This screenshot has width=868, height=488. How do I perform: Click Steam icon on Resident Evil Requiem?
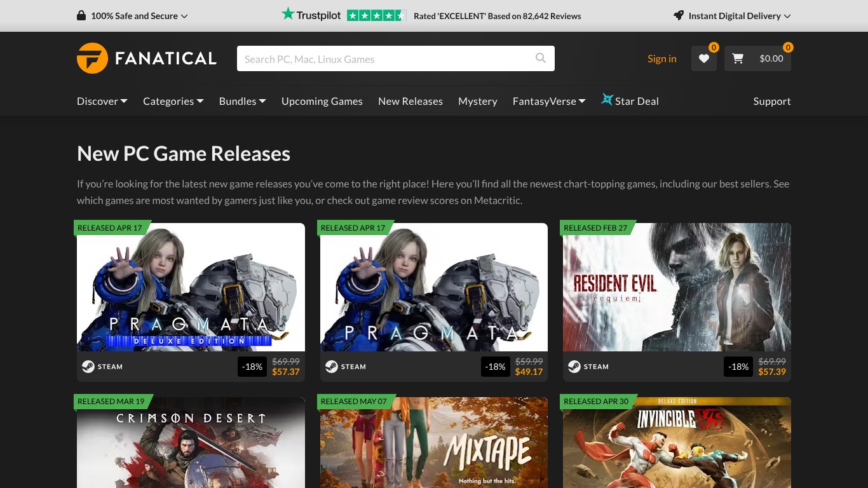pos(574,367)
